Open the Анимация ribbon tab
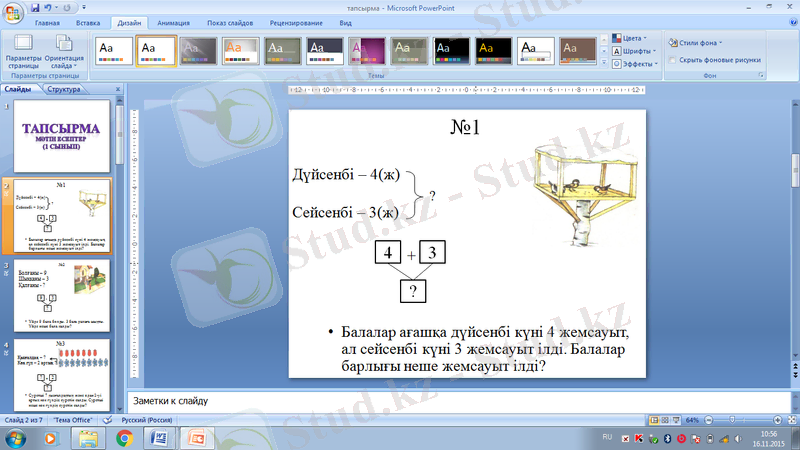Screen dimensions: 800x450 coord(173,23)
